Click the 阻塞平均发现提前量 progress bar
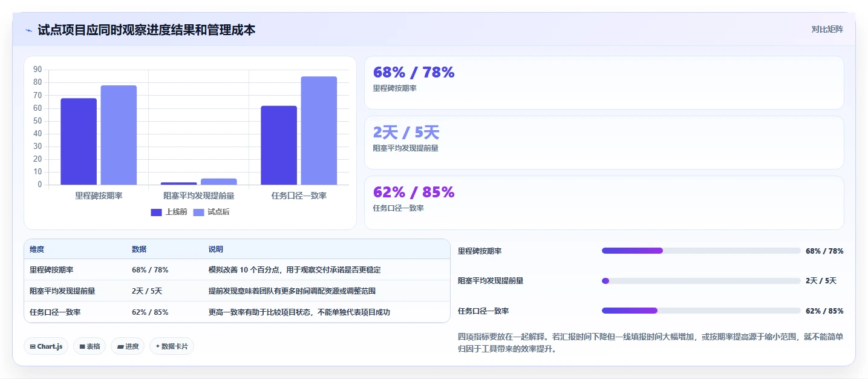The height and width of the screenshot is (379, 868). coord(701,281)
